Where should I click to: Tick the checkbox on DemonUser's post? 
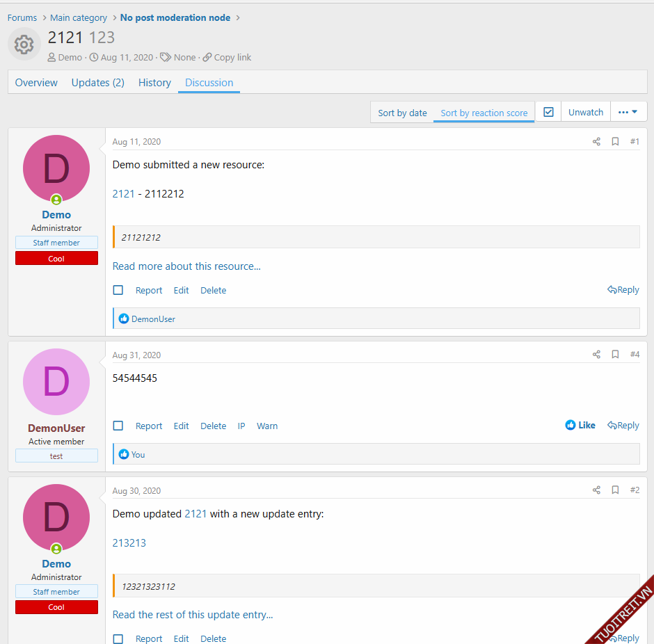[x=118, y=426]
